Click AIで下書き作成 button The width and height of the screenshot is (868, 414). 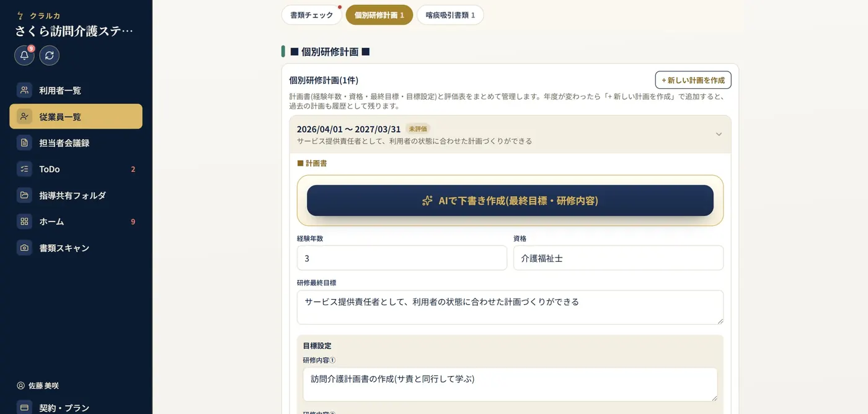[x=510, y=200]
